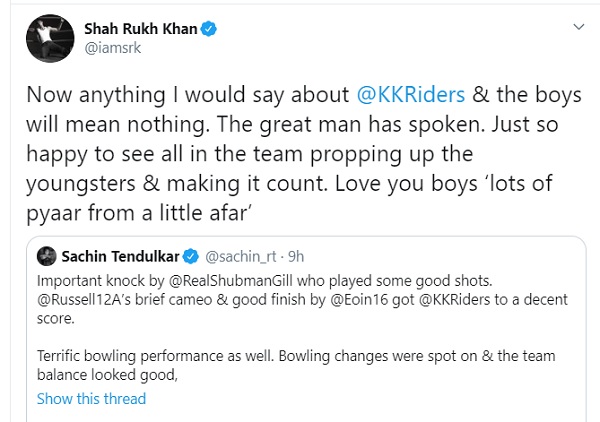Select the 'Show this thread' link
The image size is (600, 422).
point(91,398)
